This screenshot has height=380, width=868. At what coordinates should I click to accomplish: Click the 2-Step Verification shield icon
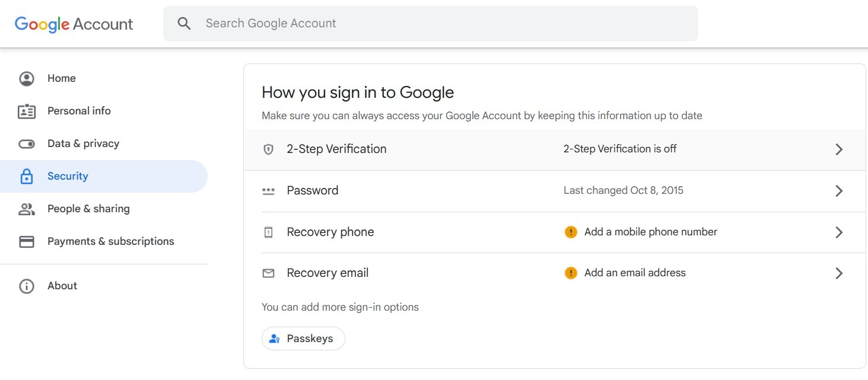pos(268,149)
